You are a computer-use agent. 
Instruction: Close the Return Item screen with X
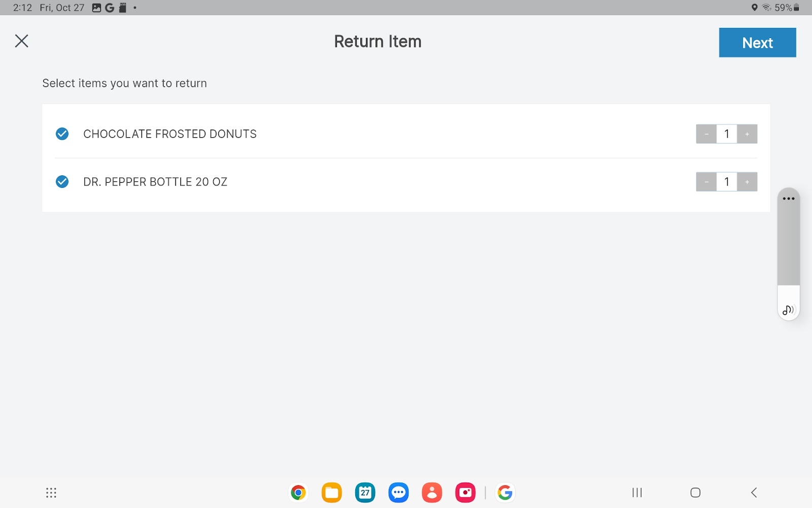click(x=21, y=41)
